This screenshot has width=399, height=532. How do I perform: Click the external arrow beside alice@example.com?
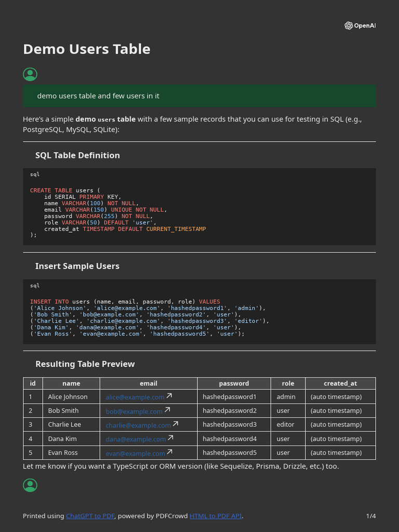pyautogui.click(x=169, y=396)
